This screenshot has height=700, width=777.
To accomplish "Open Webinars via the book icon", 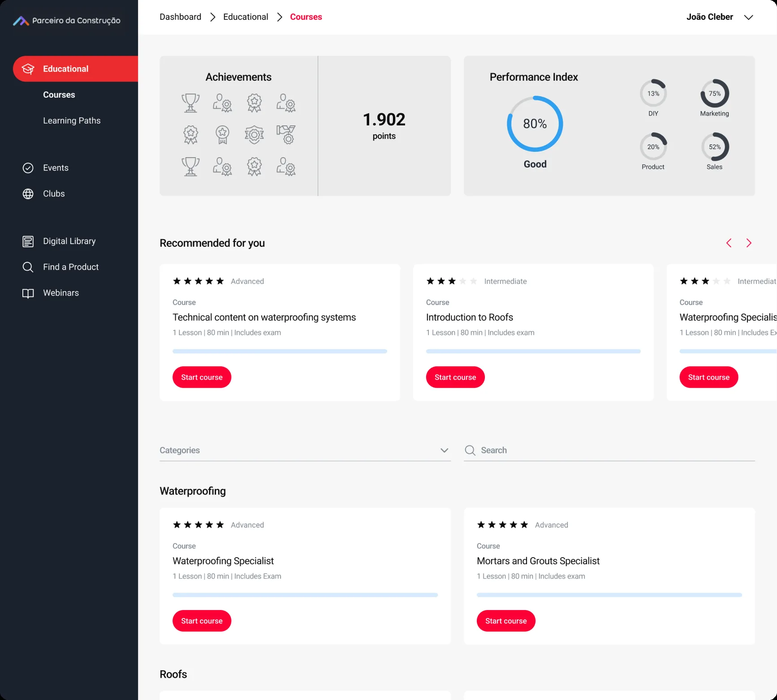I will [x=28, y=293].
